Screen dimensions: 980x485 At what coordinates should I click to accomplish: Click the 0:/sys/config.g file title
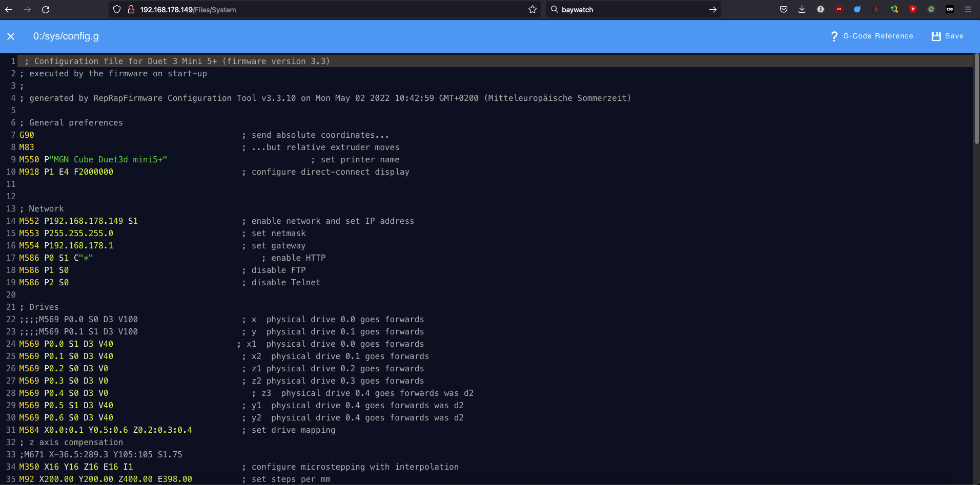point(66,36)
